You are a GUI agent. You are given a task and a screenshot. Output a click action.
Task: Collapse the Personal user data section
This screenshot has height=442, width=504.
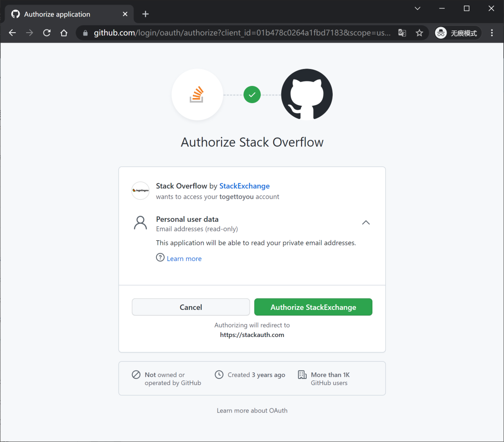[366, 223]
